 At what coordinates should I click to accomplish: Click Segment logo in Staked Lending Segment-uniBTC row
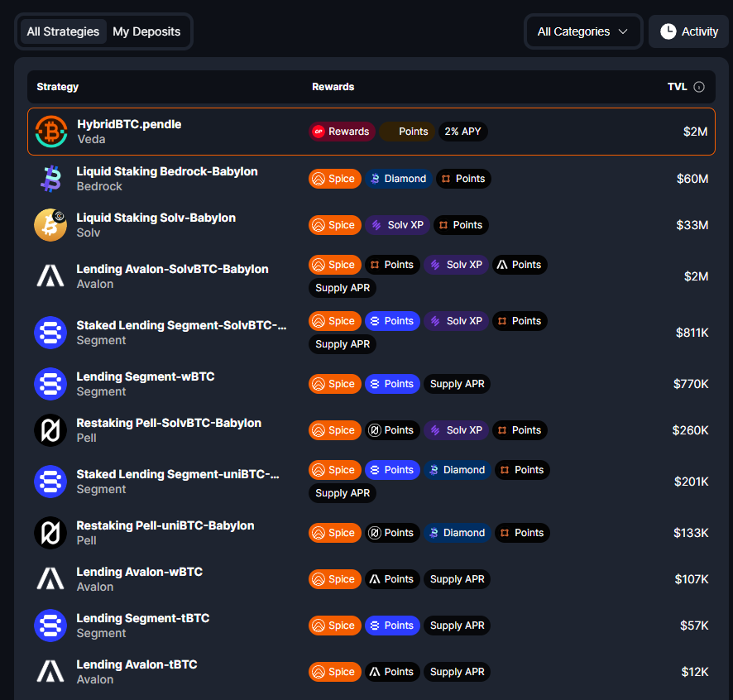coord(50,482)
